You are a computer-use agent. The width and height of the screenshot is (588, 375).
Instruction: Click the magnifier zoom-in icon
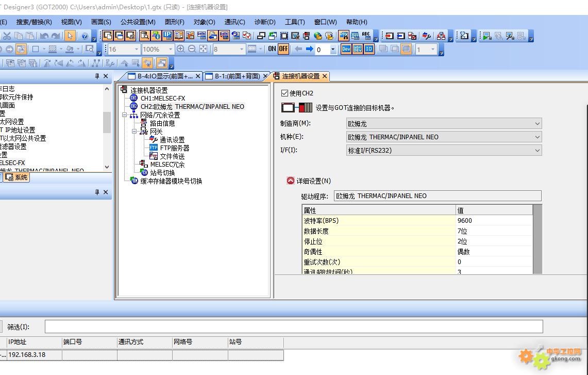pyautogui.click(x=181, y=49)
